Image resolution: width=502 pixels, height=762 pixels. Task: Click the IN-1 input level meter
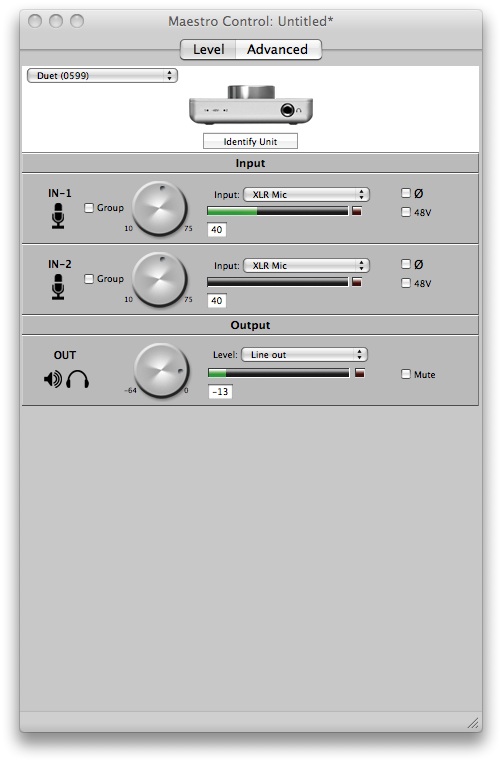click(278, 211)
